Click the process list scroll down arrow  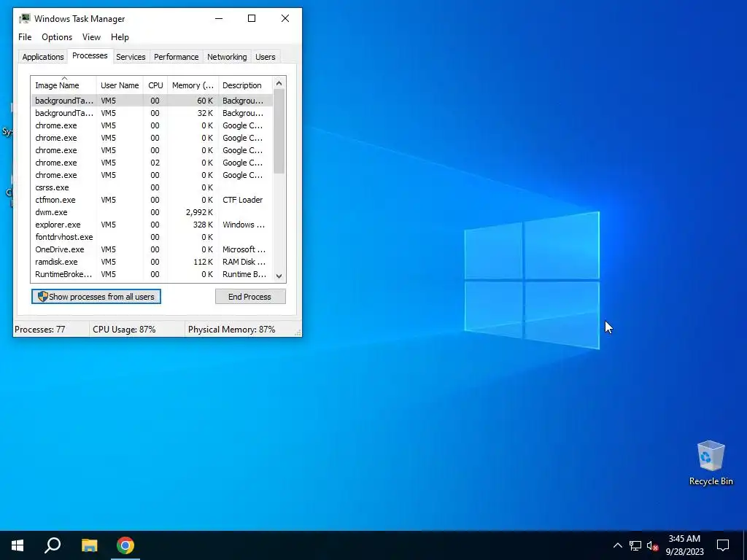tap(279, 276)
